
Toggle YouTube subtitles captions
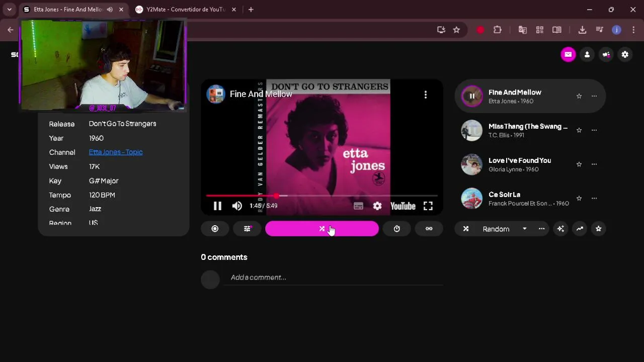pyautogui.click(x=358, y=206)
